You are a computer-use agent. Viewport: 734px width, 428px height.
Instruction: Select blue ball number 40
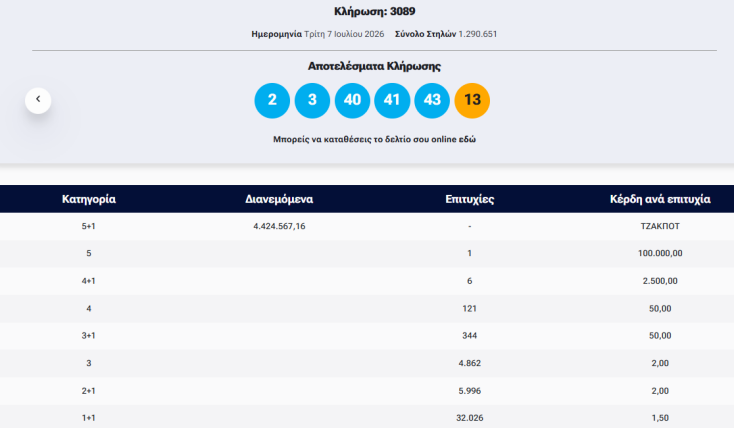[x=352, y=100]
